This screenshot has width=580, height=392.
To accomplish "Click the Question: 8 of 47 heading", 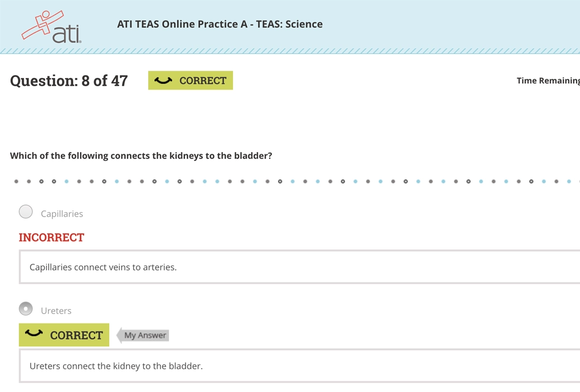I will 69,80.
